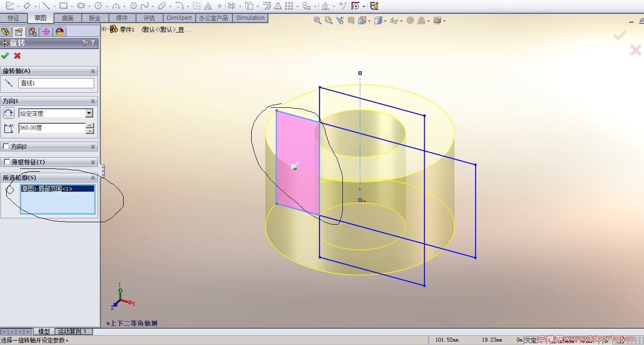Collapse the 旋转轴(A) section
The height and width of the screenshot is (345, 644).
click(x=93, y=71)
